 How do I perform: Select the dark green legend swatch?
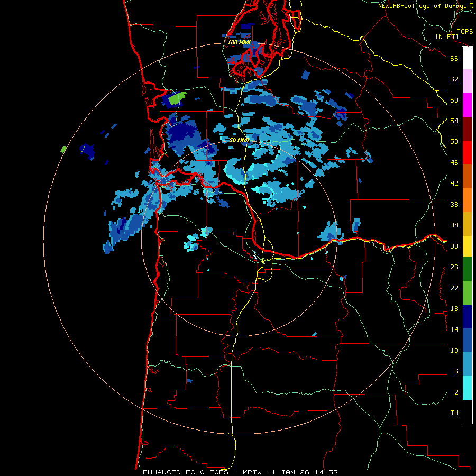[x=467, y=269]
